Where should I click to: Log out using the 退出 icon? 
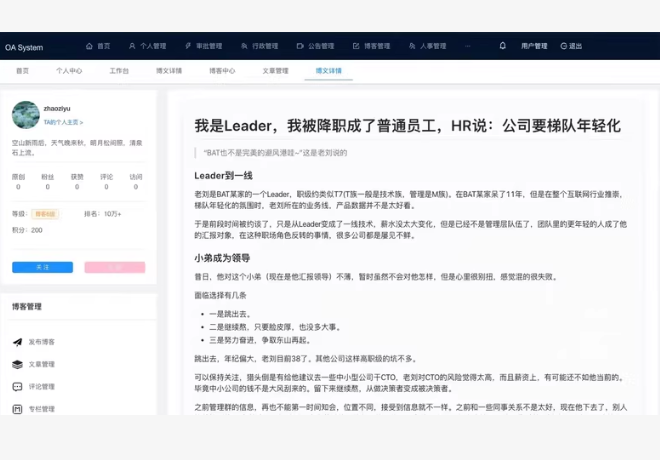coord(564,46)
